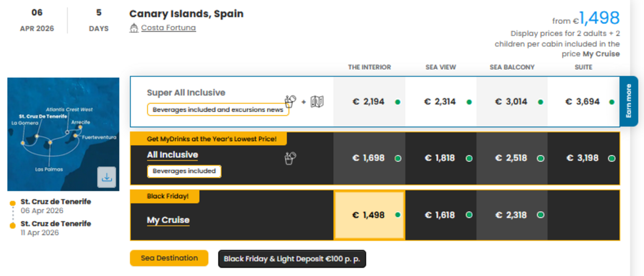Select All Inclusive Suite price €3,198

pos(583,158)
